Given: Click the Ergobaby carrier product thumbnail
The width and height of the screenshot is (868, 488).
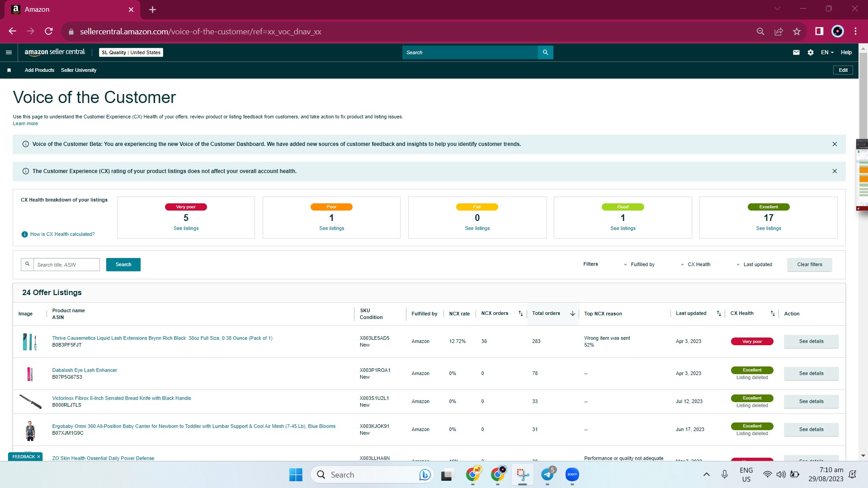Looking at the screenshot, I should click(x=30, y=431).
